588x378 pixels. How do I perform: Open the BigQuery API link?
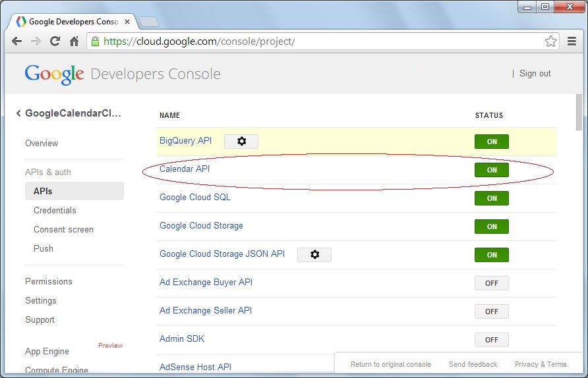(x=186, y=140)
